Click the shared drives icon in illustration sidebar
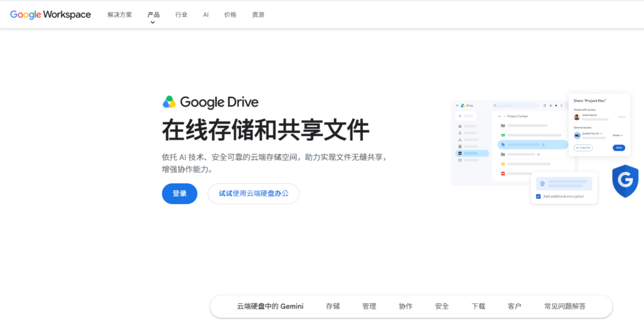The width and height of the screenshot is (644, 323). (x=460, y=140)
